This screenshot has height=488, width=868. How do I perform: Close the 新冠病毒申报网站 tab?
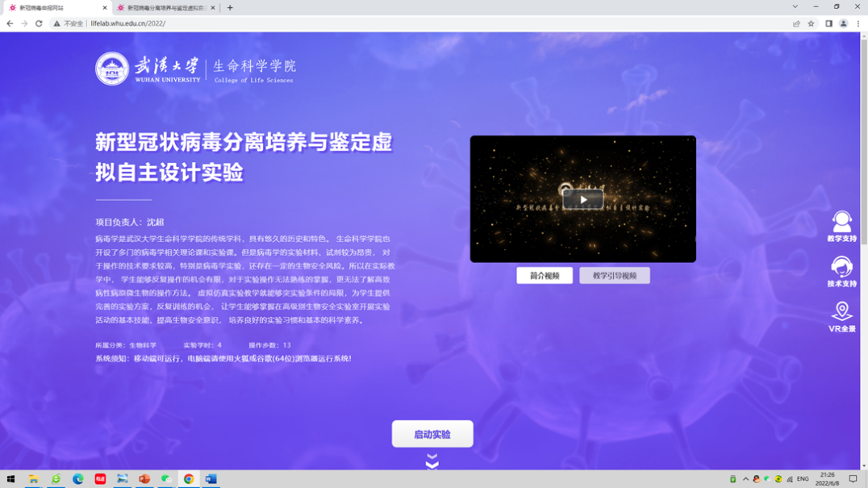pos(105,8)
